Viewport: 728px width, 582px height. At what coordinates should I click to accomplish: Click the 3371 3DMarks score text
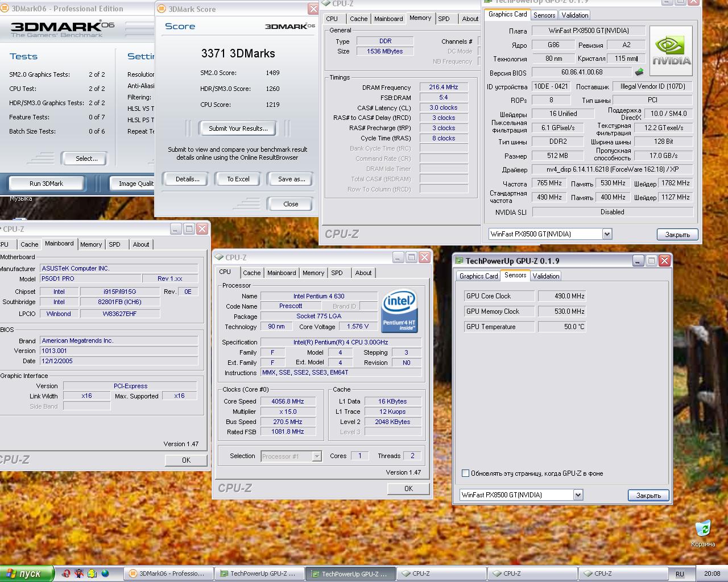238,53
